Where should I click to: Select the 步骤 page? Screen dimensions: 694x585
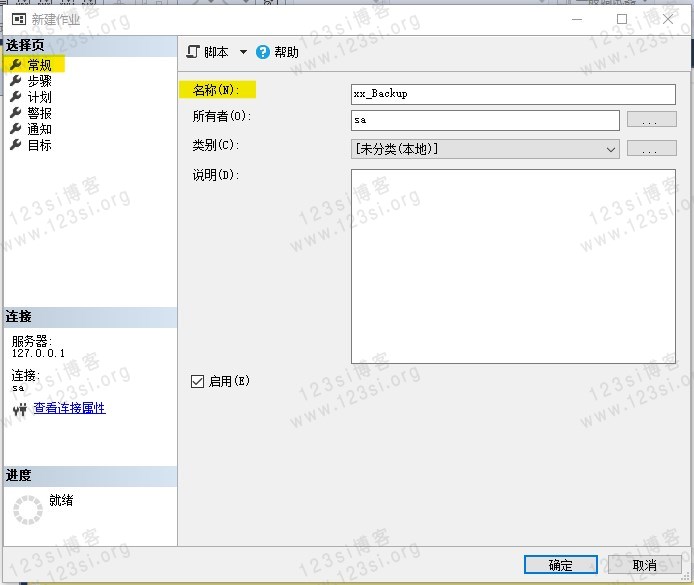40,81
